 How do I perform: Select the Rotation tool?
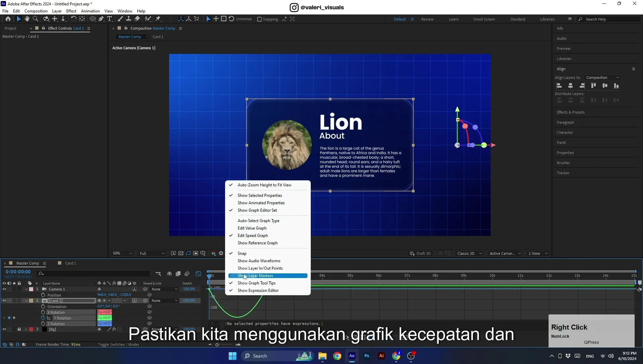click(73, 19)
